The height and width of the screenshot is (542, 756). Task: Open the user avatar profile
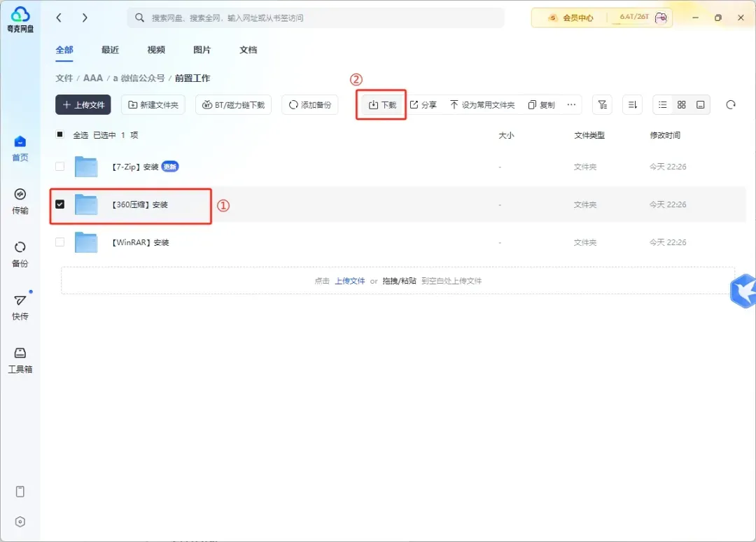[x=661, y=18]
